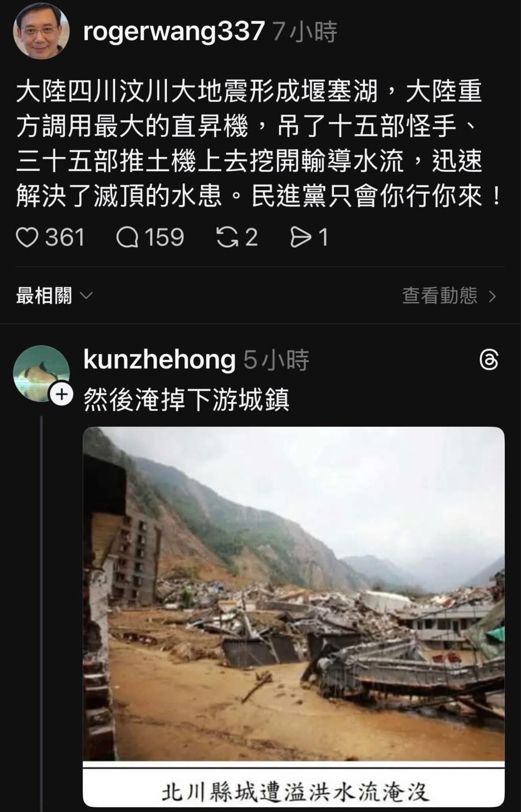
Task: View the 361 likes count
Action: [x=65, y=238]
